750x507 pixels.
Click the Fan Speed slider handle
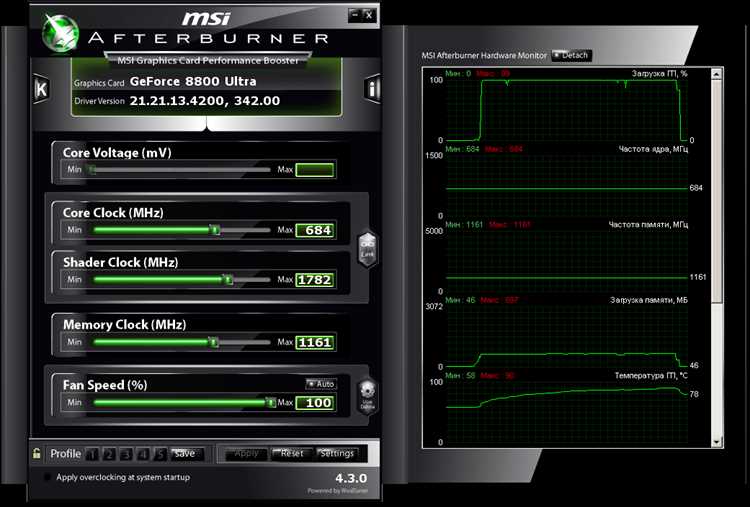[x=271, y=403]
